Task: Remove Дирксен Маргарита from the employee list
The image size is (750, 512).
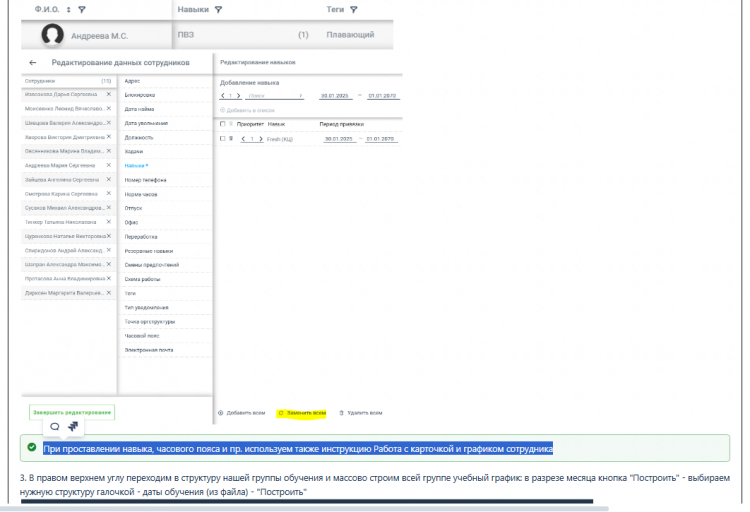Action: tap(109, 293)
